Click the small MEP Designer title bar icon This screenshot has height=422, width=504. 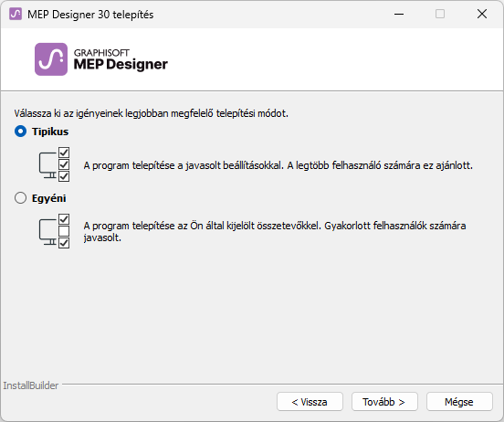(16, 14)
